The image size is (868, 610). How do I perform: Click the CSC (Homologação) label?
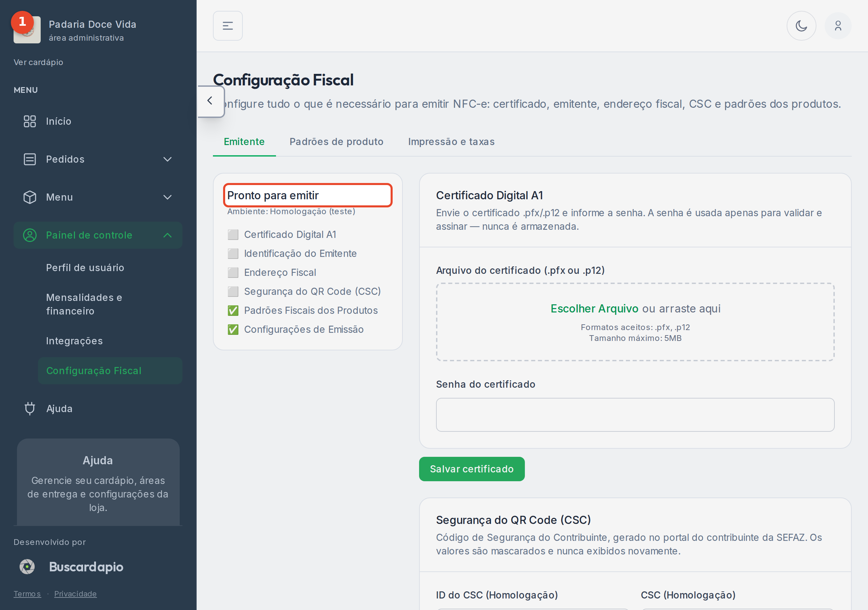click(688, 595)
